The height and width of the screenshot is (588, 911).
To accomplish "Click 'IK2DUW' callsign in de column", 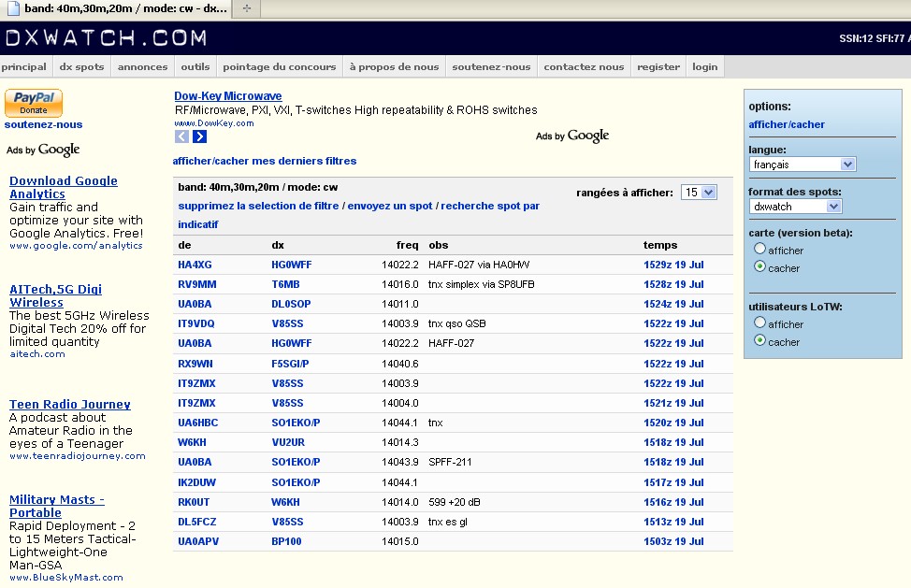I will coord(196,482).
